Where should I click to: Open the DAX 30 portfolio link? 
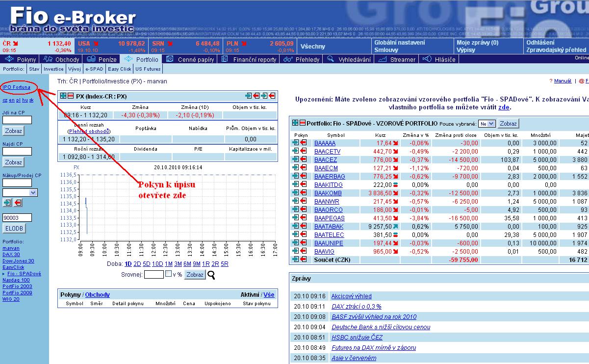[11, 255]
